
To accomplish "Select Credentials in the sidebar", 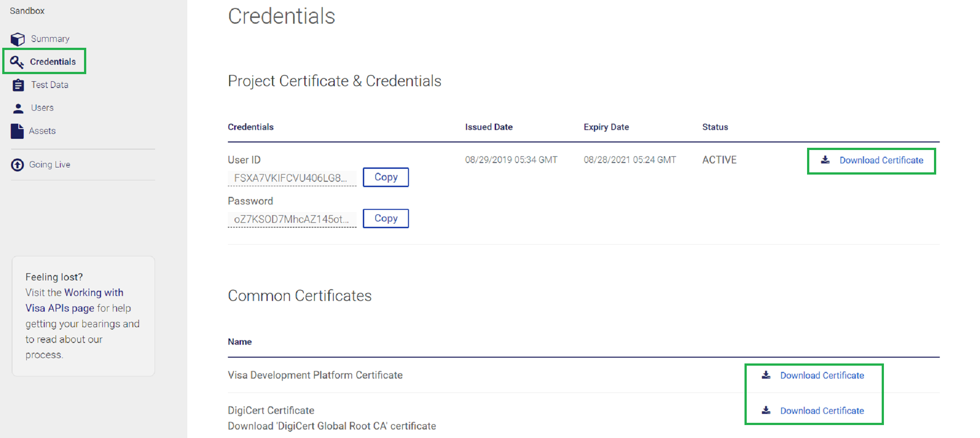I will [53, 62].
